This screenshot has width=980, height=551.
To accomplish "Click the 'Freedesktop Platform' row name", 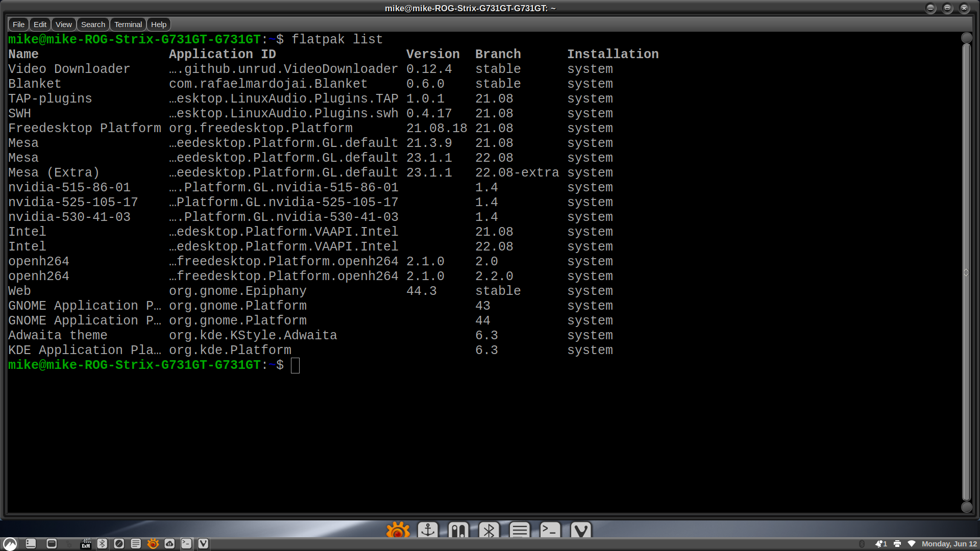I will click(85, 129).
